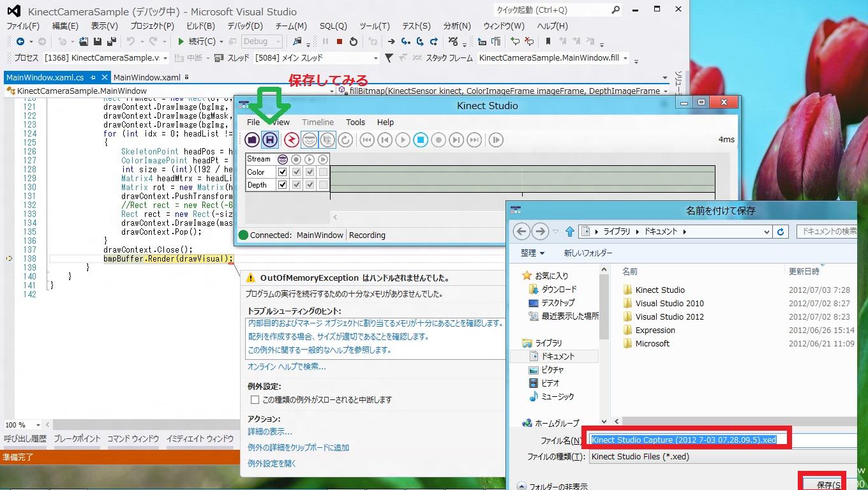Toggle the first checkbox in the Depth stream row
Image resolution: width=868 pixels, height=490 pixels.
coord(282,185)
